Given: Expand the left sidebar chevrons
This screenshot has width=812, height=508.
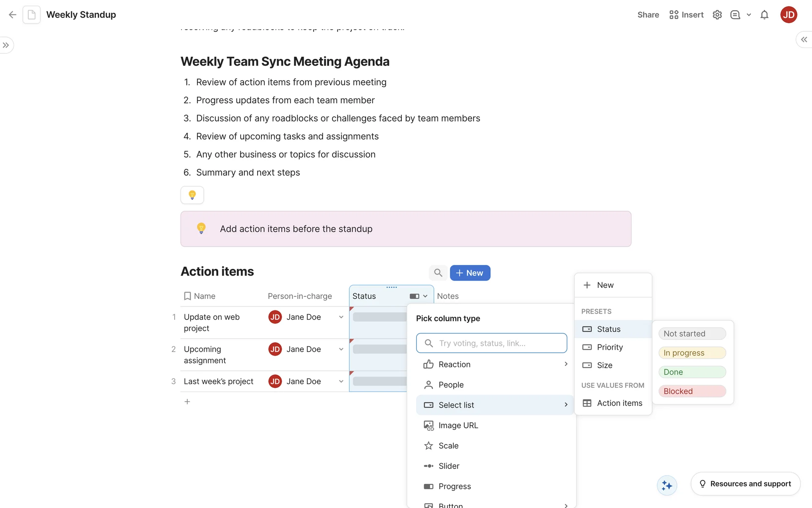Looking at the screenshot, I should click(6, 45).
